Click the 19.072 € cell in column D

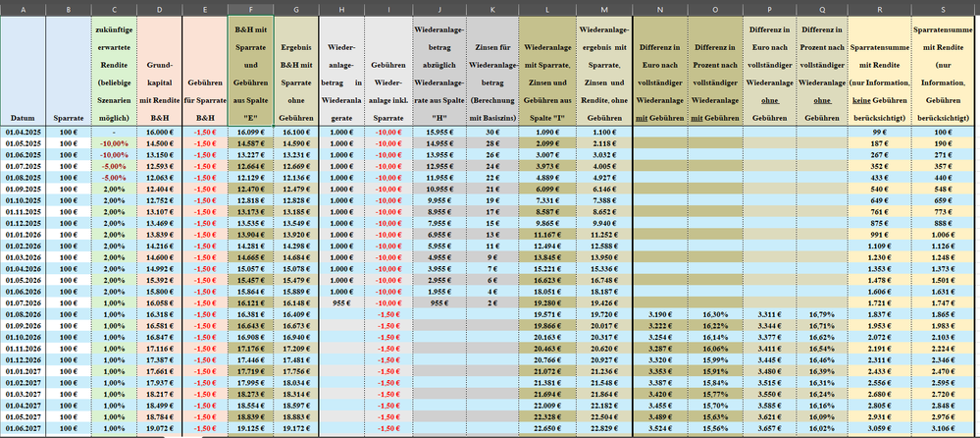tap(159, 428)
